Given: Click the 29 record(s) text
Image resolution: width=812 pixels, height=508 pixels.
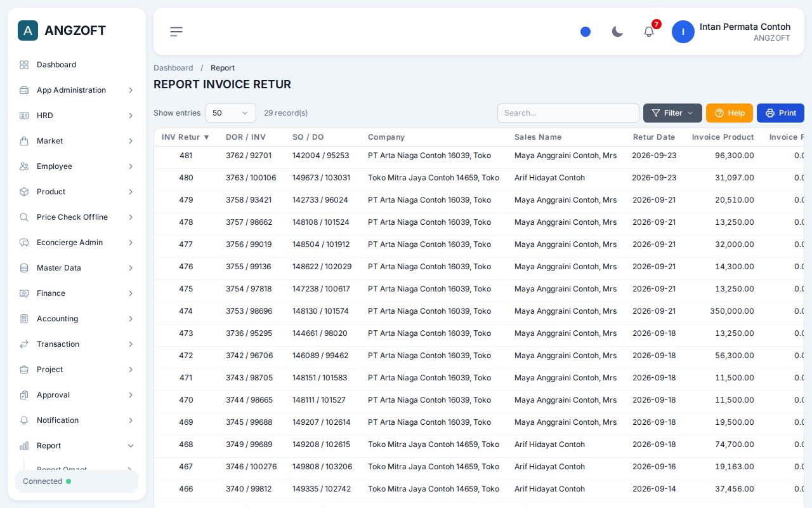Looking at the screenshot, I should point(286,113).
